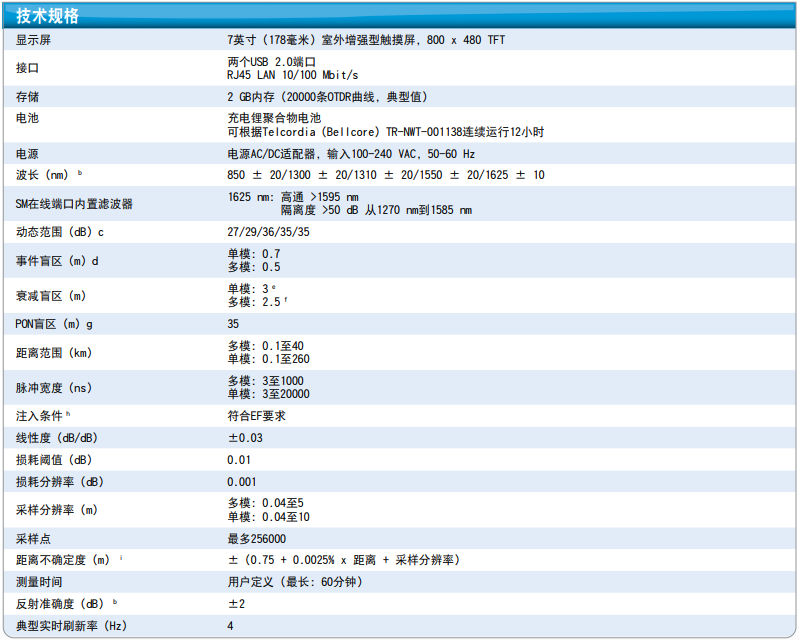Click the 技术规格 header title
Viewport: 799px width, 640px height.
point(48,15)
